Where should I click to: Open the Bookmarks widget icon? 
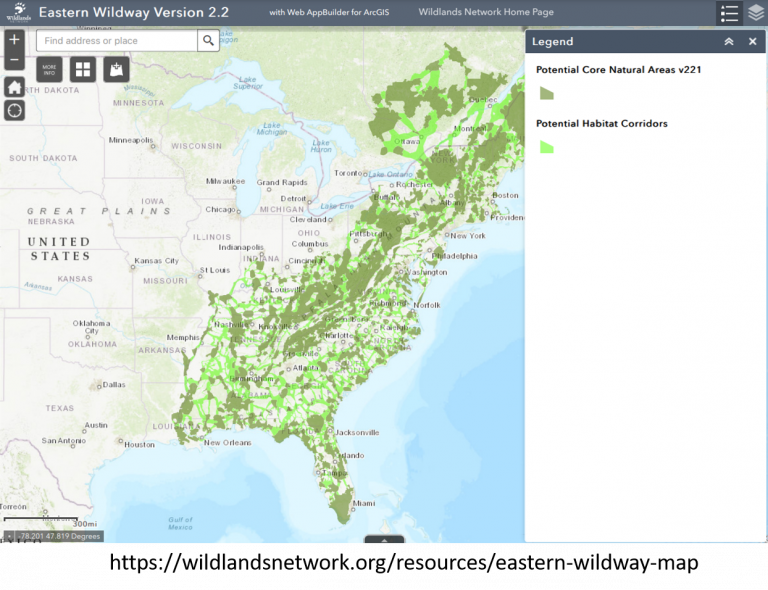click(x=117, y=70)
